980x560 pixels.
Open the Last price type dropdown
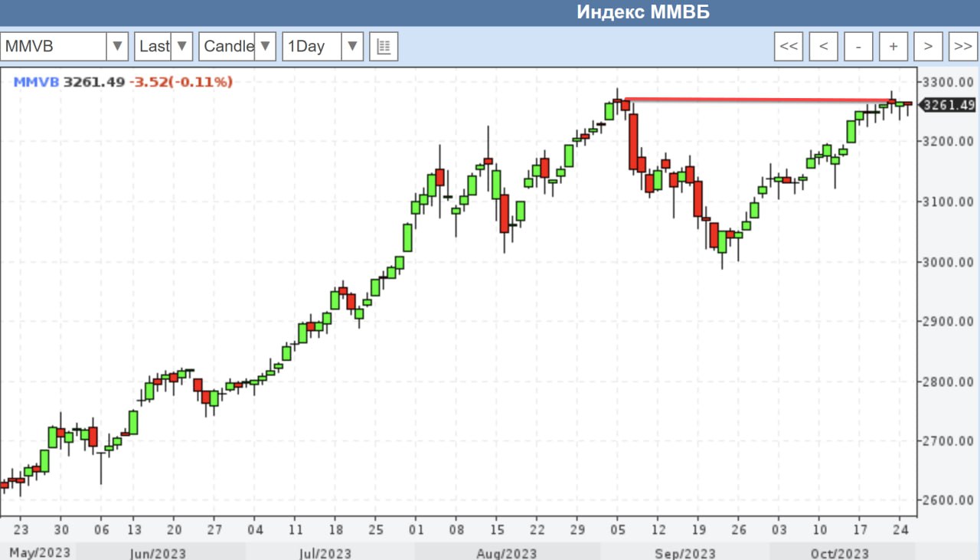(x=163, y=46)
